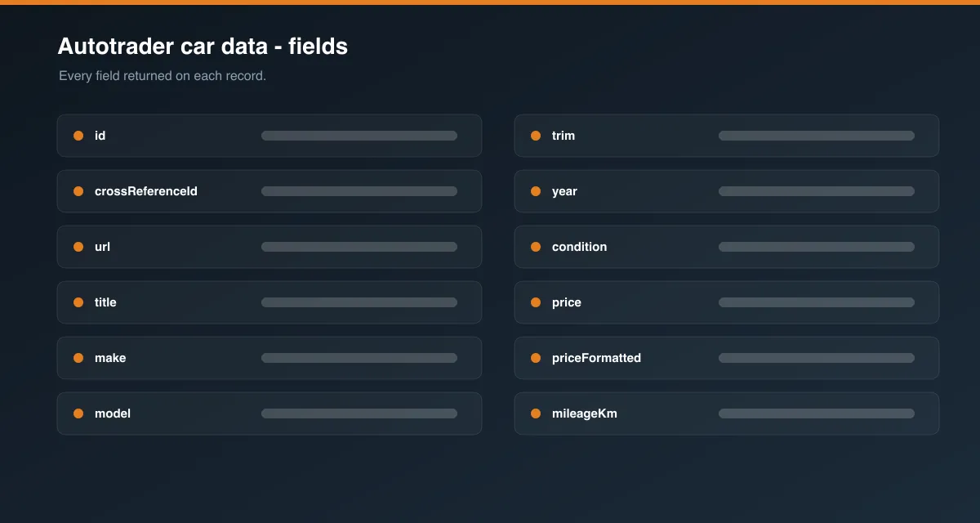Select the condition field label
This screenshot has width=980, height=523.
tap(579, 247)
